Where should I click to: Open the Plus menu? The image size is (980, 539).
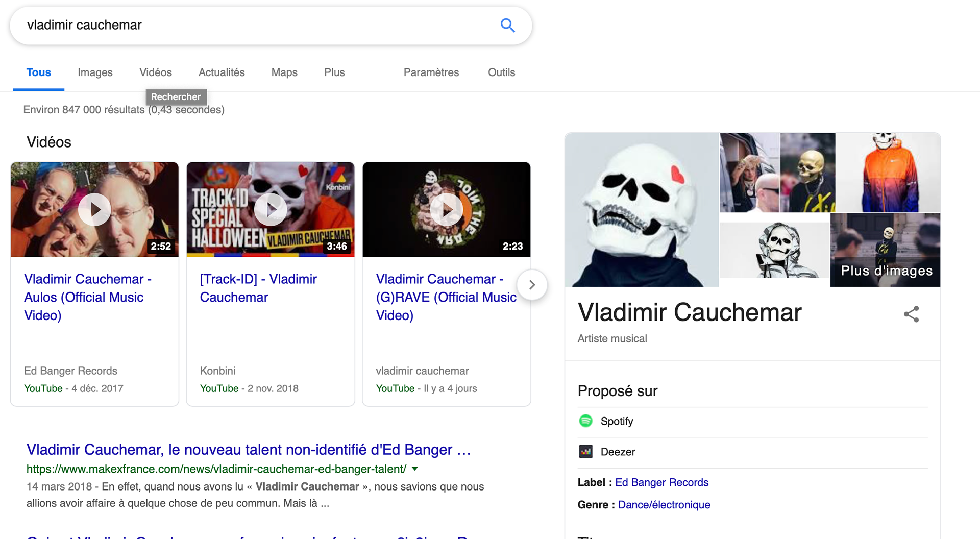[334, 72]
